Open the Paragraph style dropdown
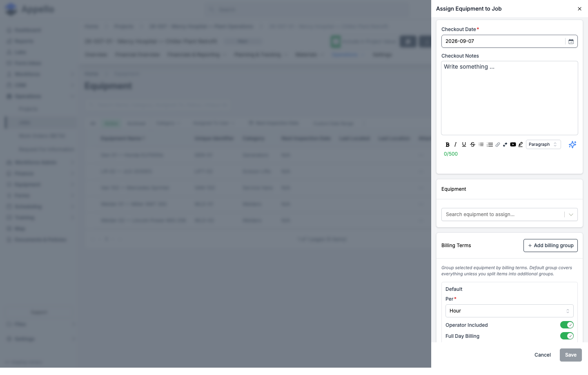Image resolution: width=588 pixels, height=375 pixels. pyautogui.click(x=543, y=145)
